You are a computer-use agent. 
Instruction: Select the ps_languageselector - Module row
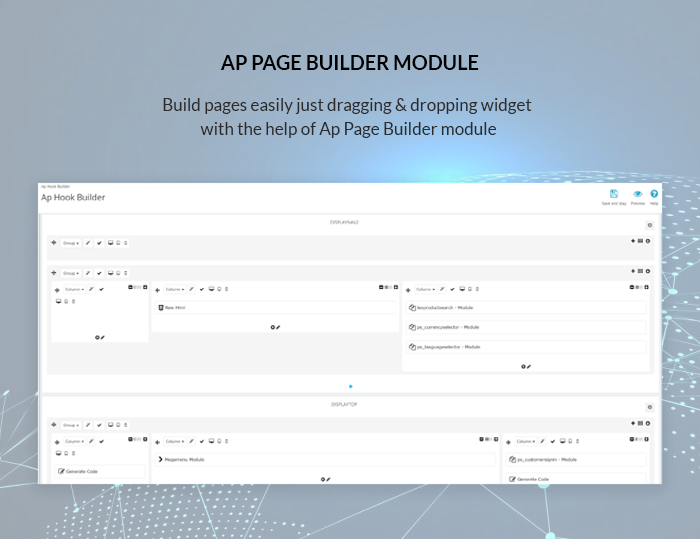[526, 347]
